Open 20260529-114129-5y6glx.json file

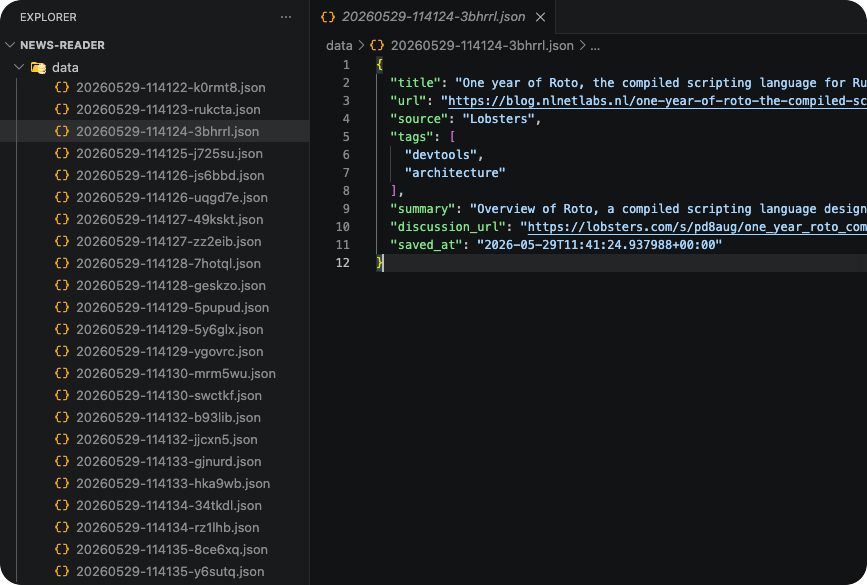tap(155, 330)
